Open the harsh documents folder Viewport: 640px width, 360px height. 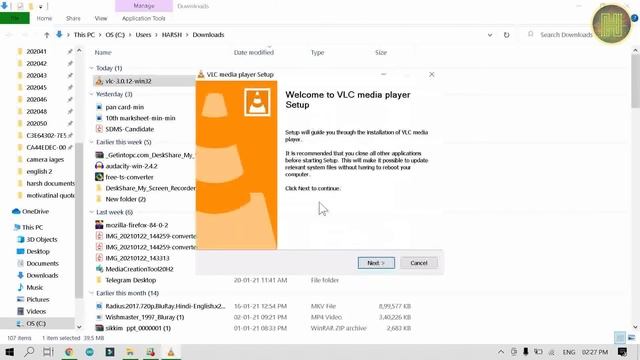50,184
